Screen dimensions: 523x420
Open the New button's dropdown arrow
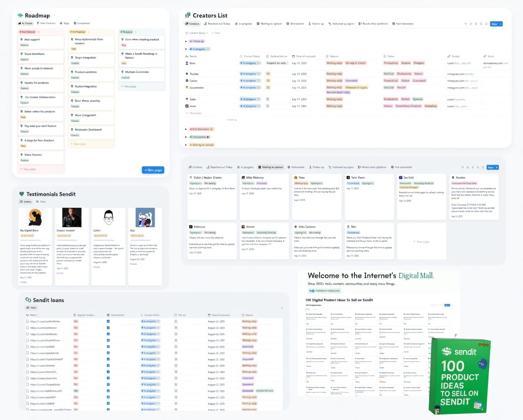[x=500, y=23]
